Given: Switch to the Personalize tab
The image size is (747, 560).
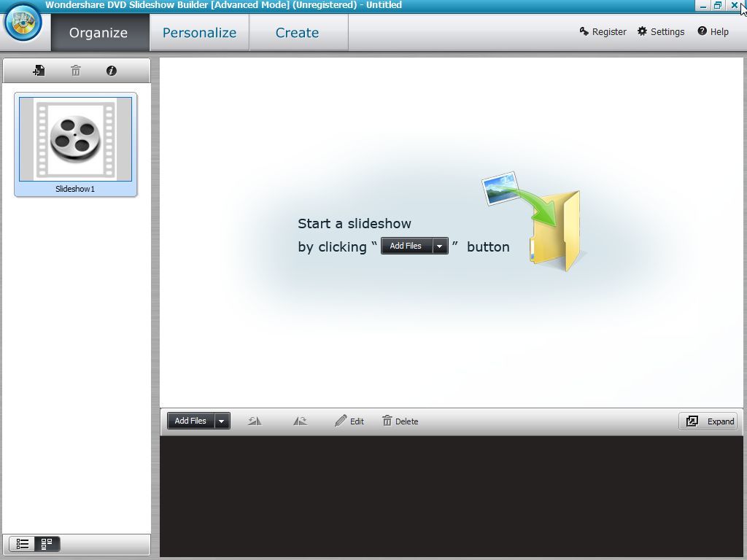Looking at the screenshot, I should (199, 32).
